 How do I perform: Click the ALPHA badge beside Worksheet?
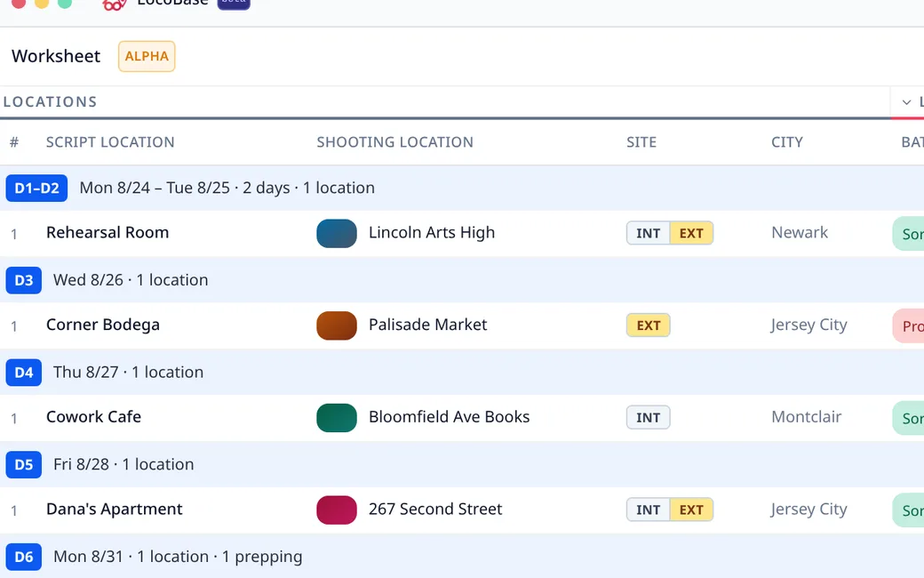[147, 57]
